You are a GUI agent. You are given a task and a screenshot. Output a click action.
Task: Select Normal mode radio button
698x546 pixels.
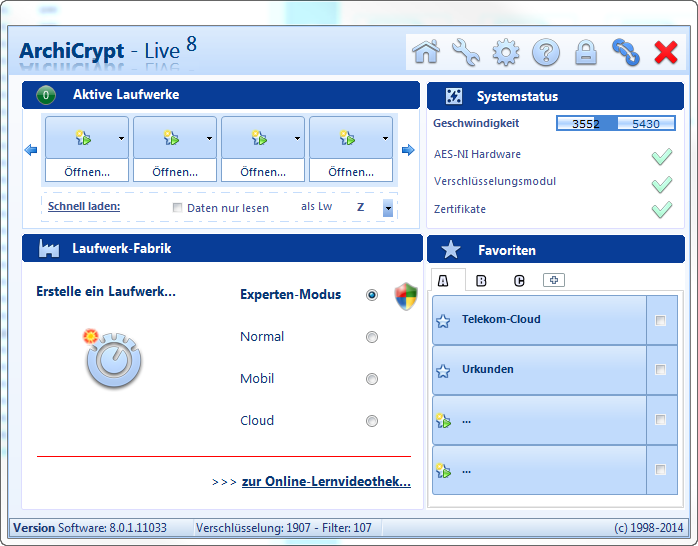pos(372,337)
